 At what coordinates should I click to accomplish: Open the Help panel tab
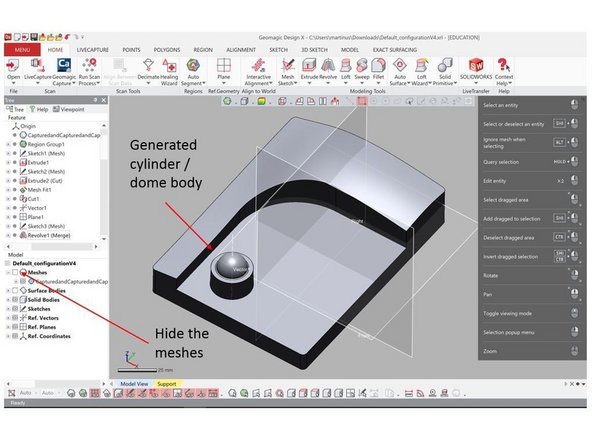click(39, 109)
